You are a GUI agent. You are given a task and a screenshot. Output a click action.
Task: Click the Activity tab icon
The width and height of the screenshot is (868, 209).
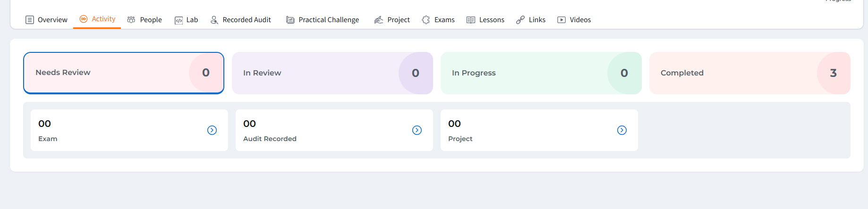(x=84, y=19)
